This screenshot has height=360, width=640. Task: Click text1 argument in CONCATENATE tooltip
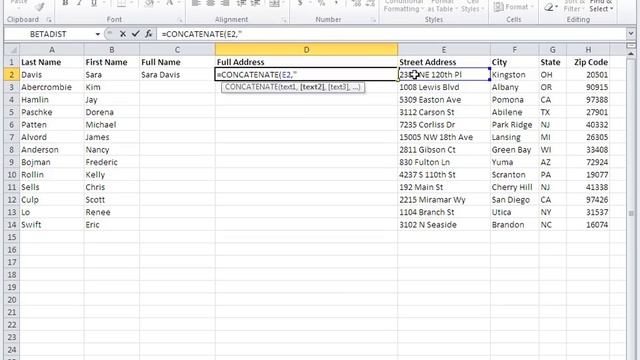288,87
